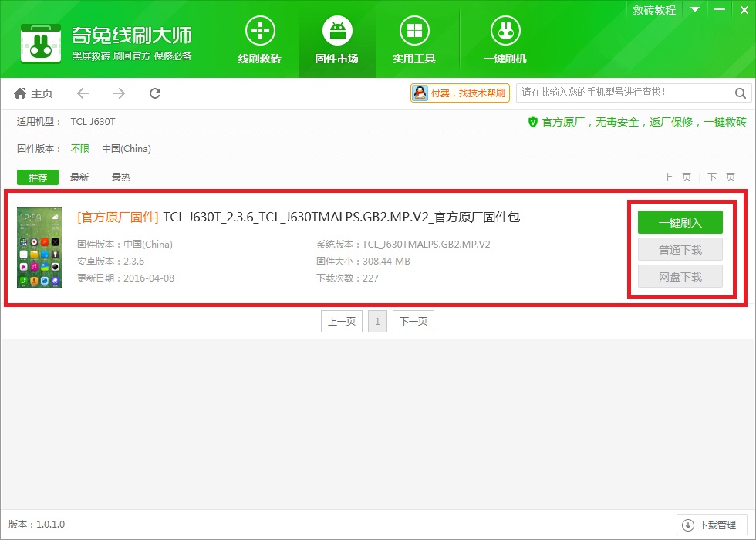This screenshot has width=756, height=540.
Task: Open 下载管理 download manager
Action: coord(710,525)
